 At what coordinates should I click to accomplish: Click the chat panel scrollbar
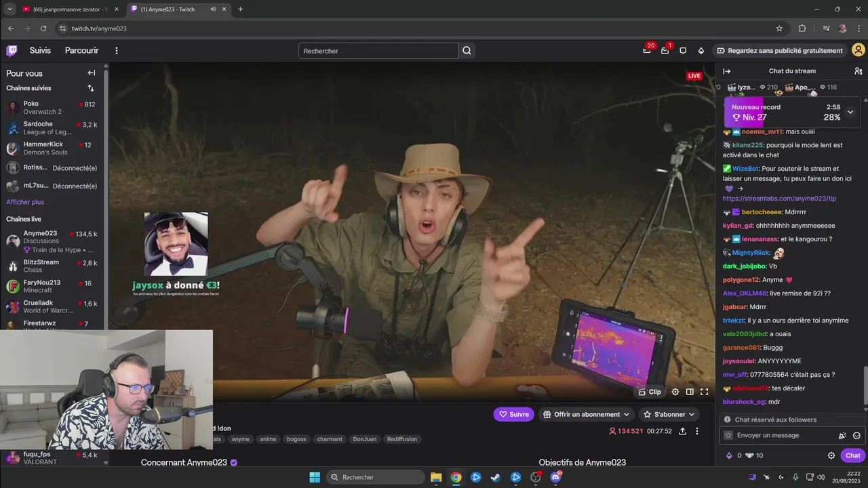coord(865,386)
